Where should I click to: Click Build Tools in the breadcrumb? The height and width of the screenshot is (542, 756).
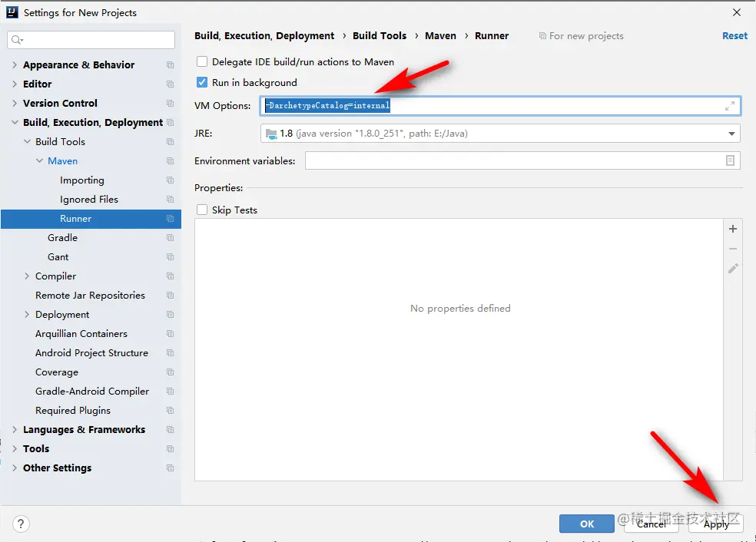tap(380, 35)
